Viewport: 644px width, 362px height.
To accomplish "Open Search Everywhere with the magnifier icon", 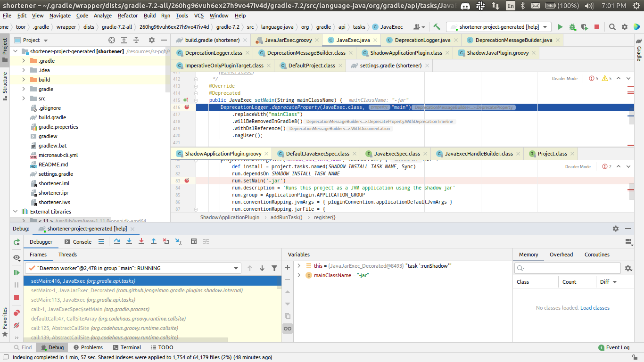I will 612,27.
